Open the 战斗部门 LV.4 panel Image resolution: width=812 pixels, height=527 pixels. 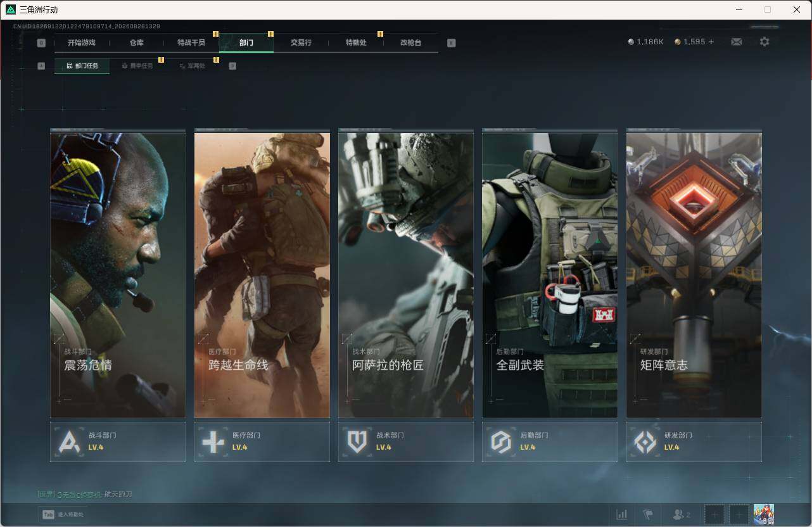(x=118, y=441)
